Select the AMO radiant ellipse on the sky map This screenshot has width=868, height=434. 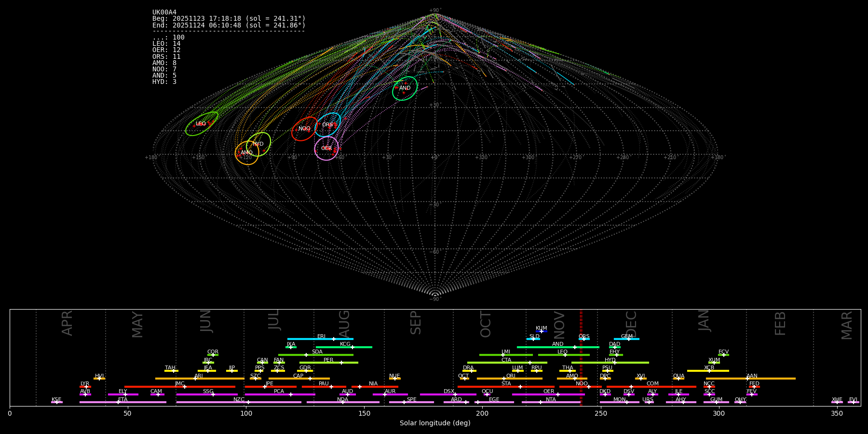[x=247, y=153]
